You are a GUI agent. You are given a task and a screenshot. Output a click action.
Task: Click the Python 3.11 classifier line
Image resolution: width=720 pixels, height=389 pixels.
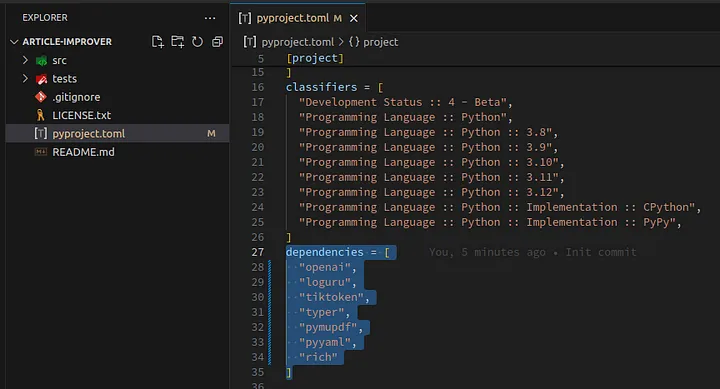tap(431, 177)
